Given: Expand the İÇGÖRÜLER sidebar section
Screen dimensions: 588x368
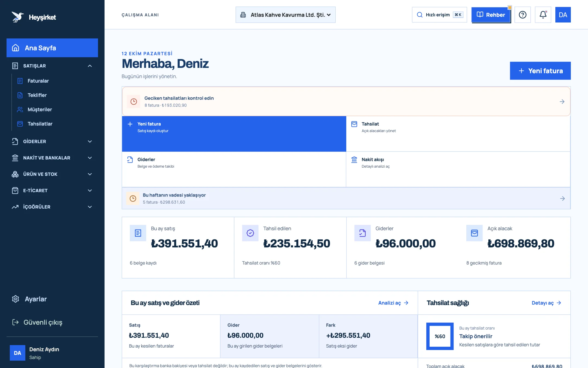Looking at the screenshot, I should [x=52, y=207].
